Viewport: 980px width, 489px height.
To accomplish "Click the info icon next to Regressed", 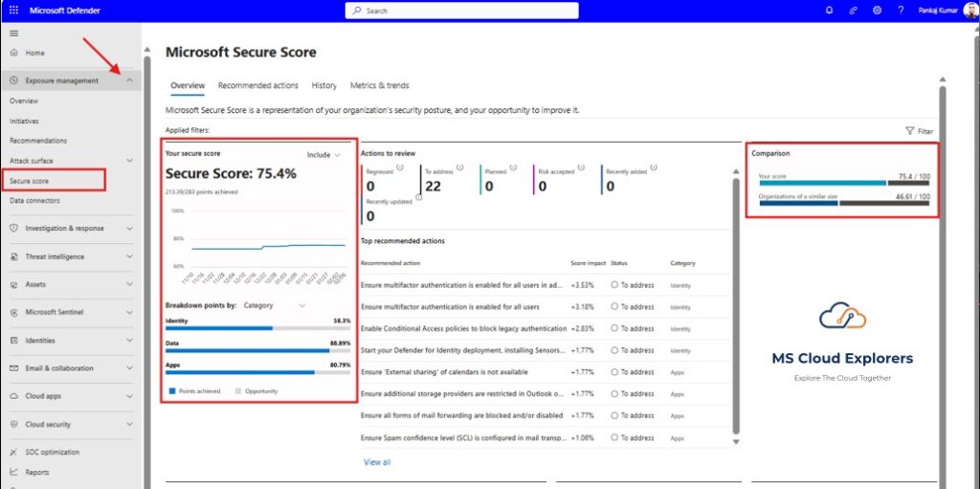I will 399,167.
